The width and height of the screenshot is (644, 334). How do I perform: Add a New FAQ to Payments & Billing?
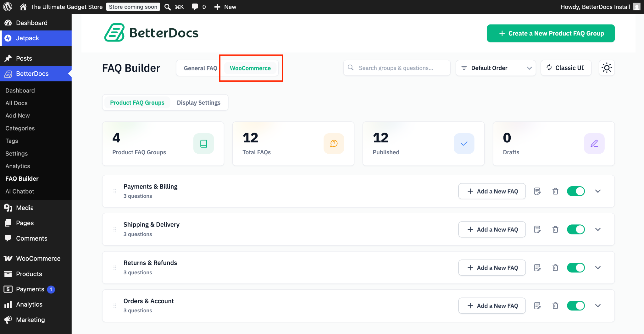[492, 191]
